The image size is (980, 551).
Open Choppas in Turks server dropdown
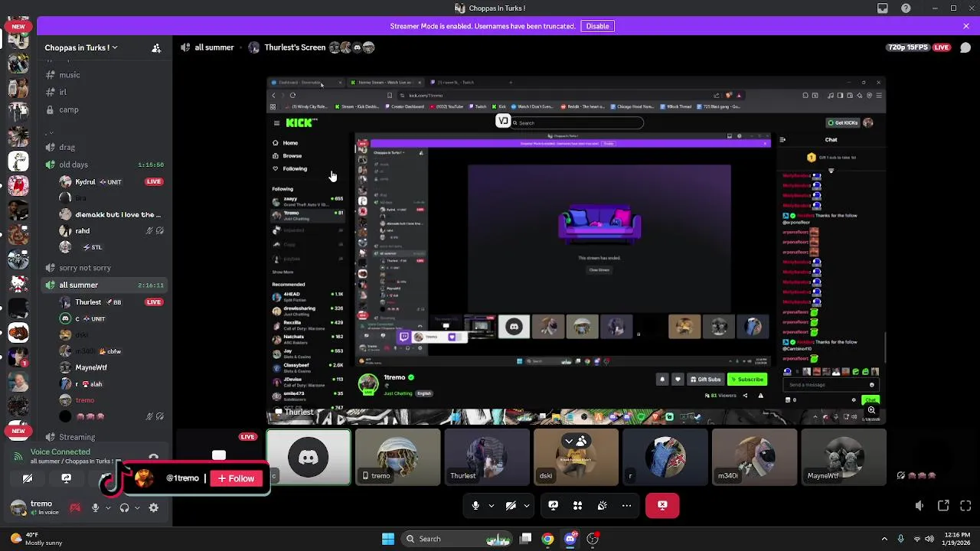[x=81, y=47]
